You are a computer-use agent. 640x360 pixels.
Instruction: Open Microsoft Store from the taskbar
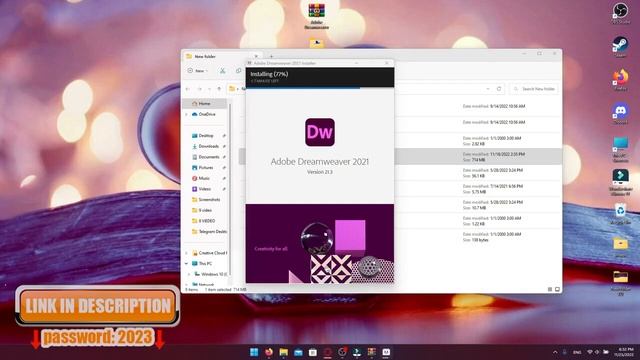[313, 352]
